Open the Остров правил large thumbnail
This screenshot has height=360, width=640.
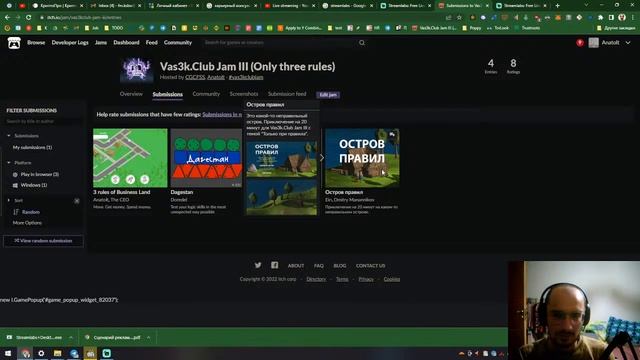tap(362, 158)
